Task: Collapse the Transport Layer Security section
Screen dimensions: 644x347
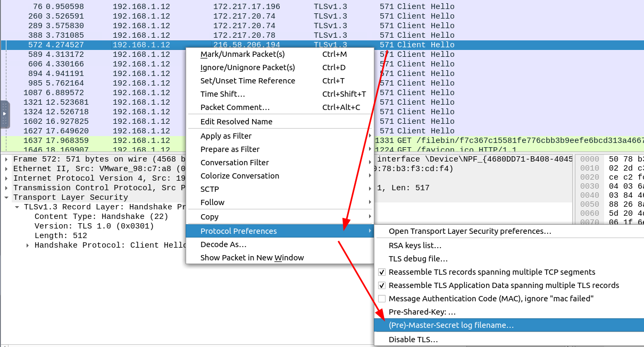Action: coord(6,197)
